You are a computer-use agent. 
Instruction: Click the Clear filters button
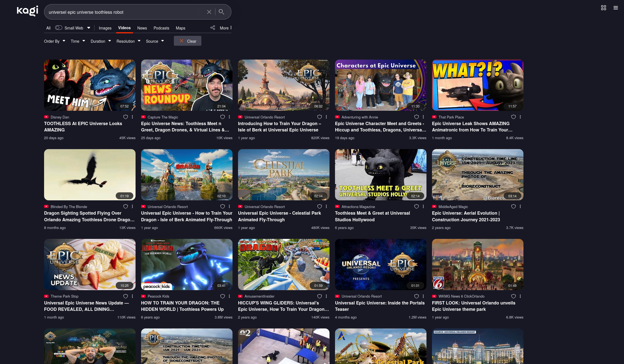(187, 41)
